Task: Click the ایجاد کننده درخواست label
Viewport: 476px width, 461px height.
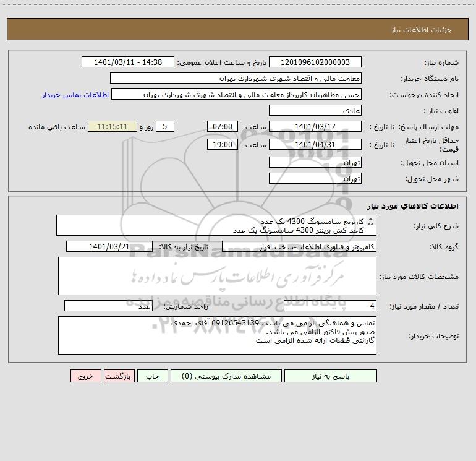Action: pyautogui.click(x=424, y=95)
